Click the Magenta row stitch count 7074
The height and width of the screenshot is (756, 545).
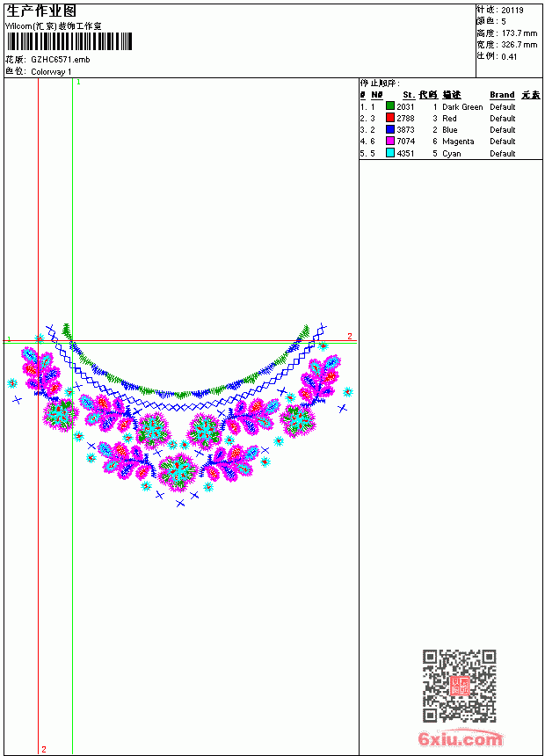click(x=405, y=142)
